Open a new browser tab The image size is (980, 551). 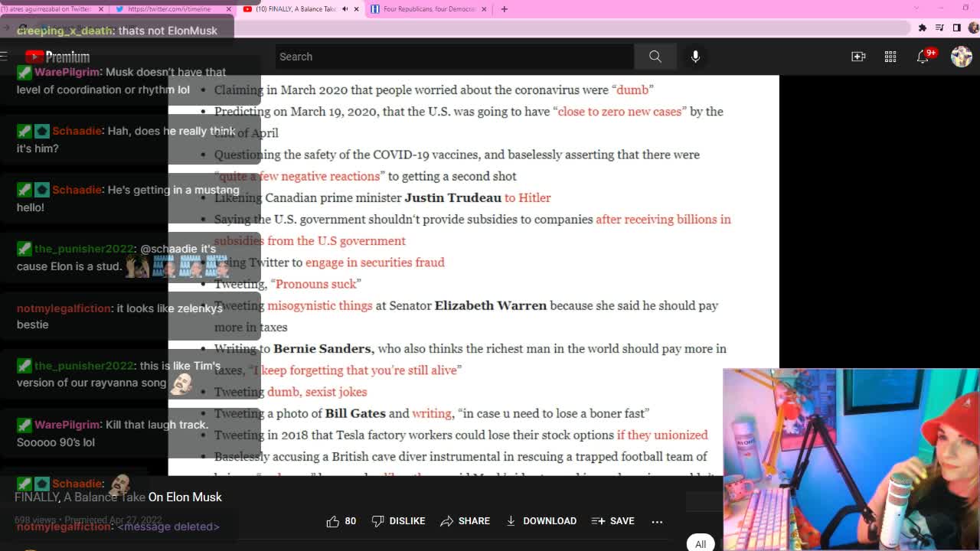(x=504, y=9)
